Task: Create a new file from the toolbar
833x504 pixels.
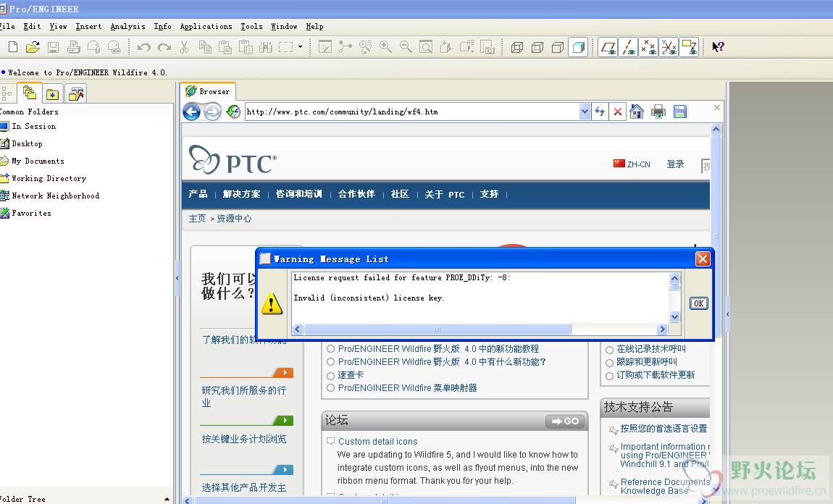Action: [x=13, y=47]
